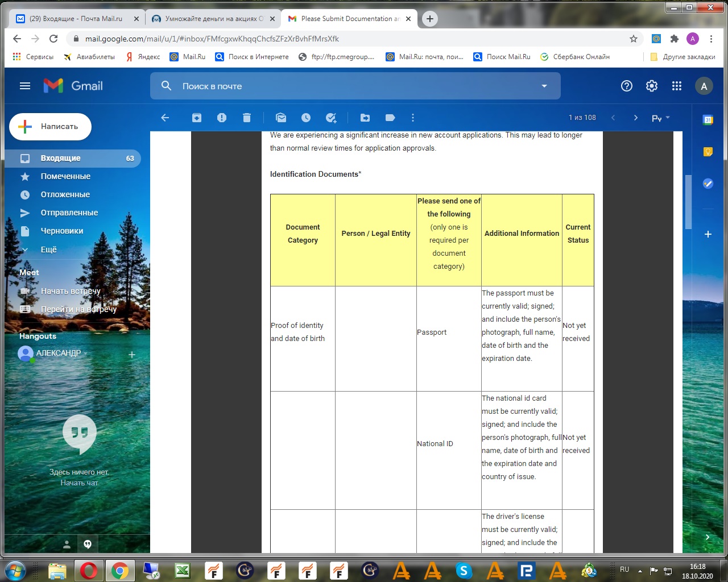This screenshot has height=582, width=728.
Task: Bookmark this page with star icon
Action: pos(634,39)
